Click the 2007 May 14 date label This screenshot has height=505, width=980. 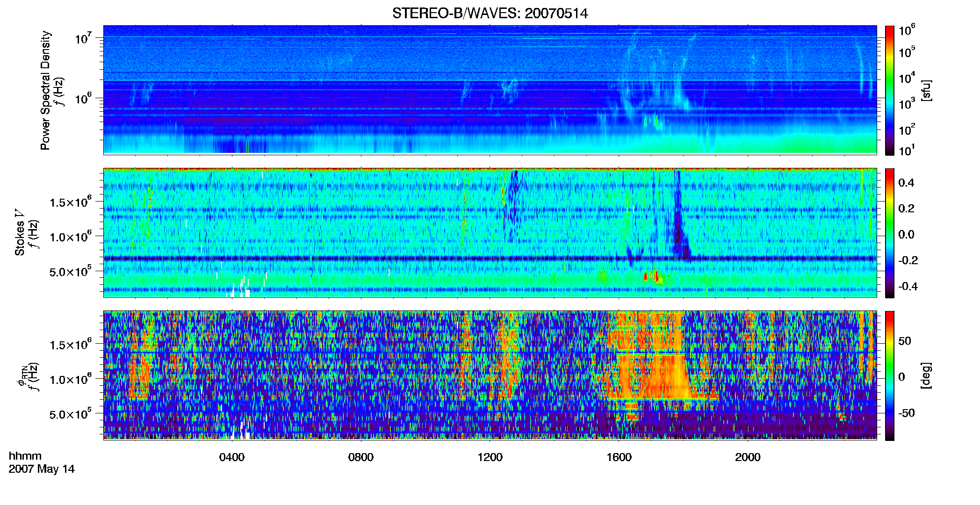[42, 469]
